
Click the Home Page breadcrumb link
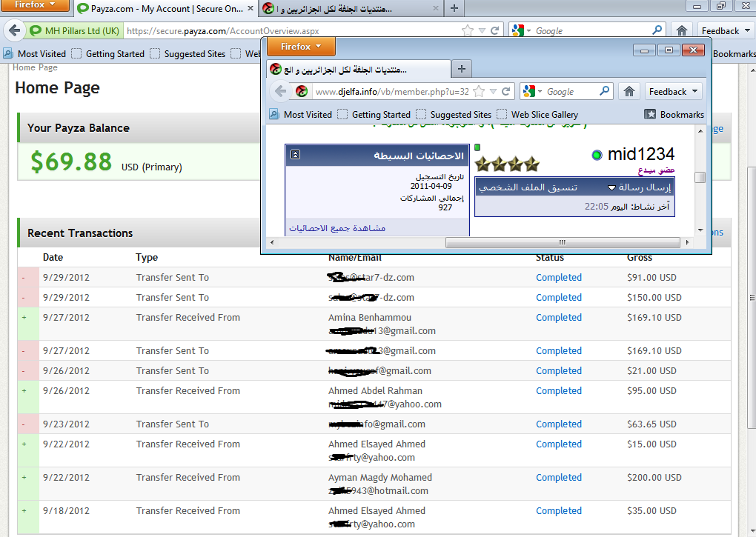pos(35,67)
